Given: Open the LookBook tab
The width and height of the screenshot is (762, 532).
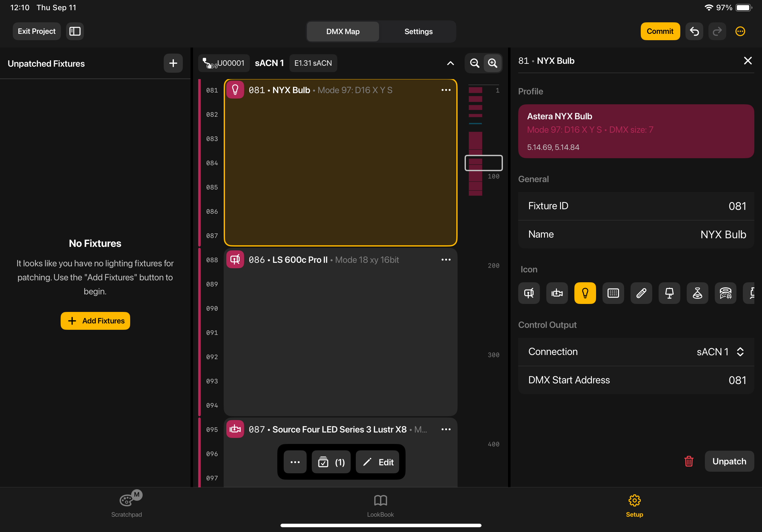Looking at the screenshot, I should (380, 506).
